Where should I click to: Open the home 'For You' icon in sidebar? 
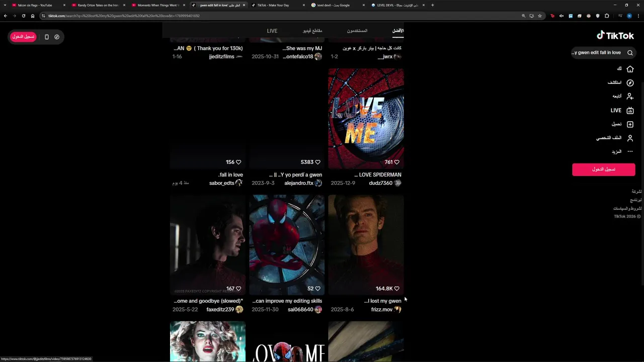pos(630,69)
